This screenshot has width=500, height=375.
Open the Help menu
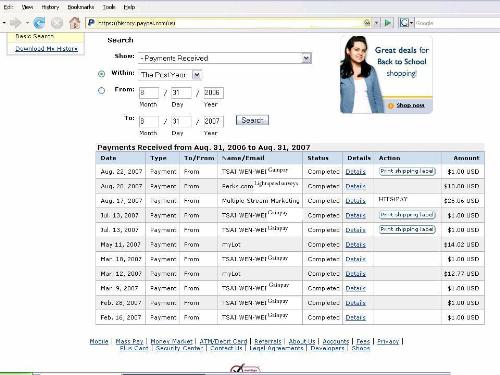tap(129, 7)
